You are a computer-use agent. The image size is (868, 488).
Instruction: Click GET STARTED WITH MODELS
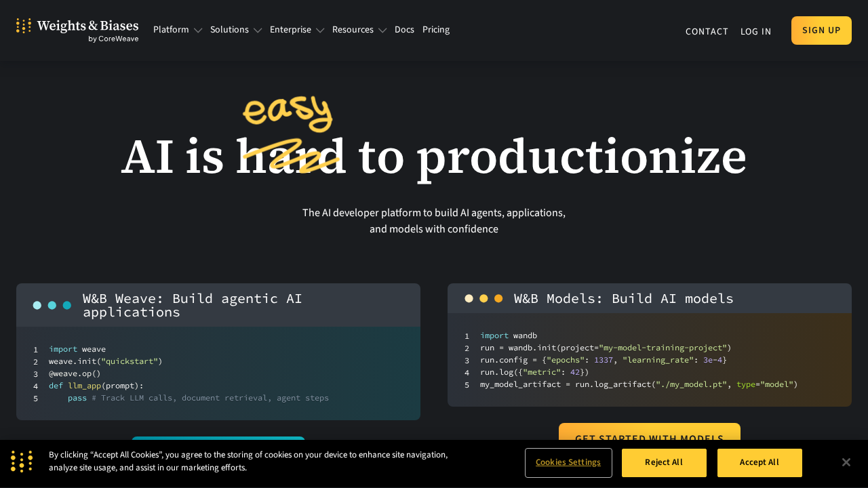point(650,438)
